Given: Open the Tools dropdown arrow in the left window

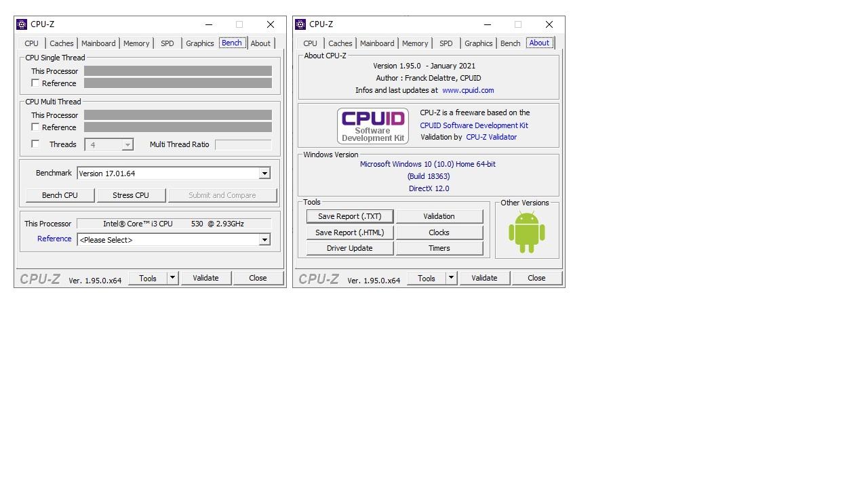Looking at the screenshot, I should [x=172, y=278].
